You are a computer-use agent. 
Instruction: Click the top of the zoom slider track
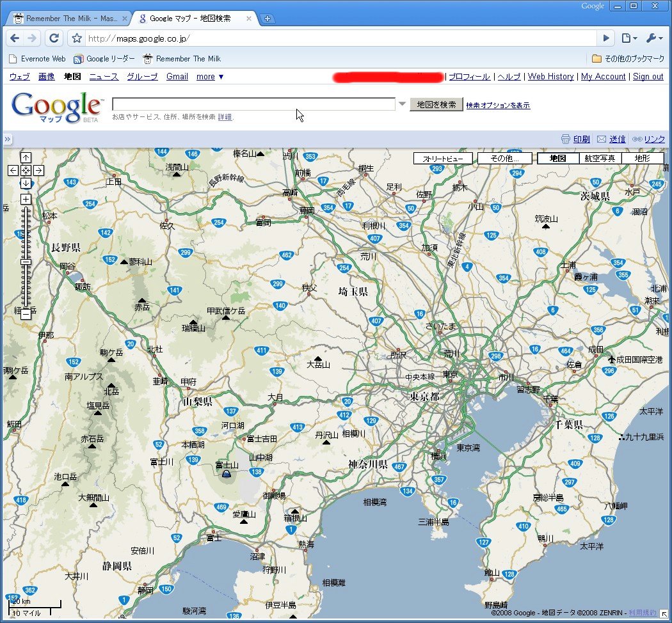point(26,209)
